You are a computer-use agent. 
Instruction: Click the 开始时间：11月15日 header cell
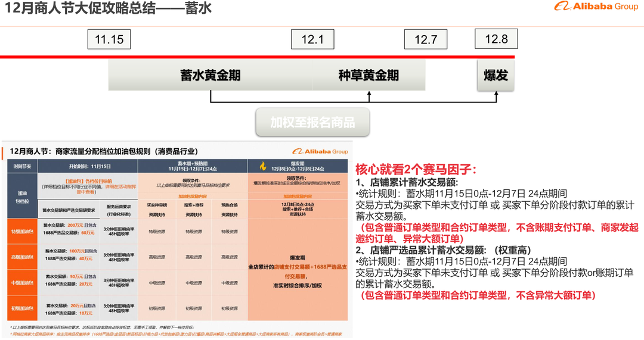(x=88, y=166)
